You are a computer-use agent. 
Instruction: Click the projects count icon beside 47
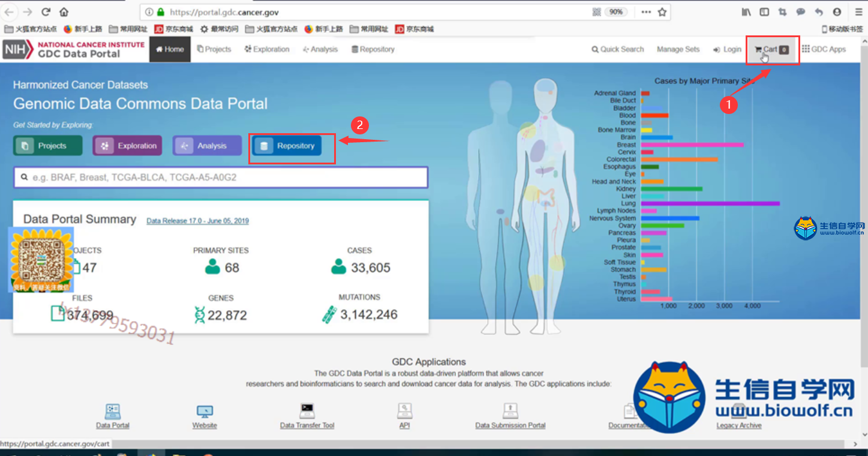tap(76, 266)
